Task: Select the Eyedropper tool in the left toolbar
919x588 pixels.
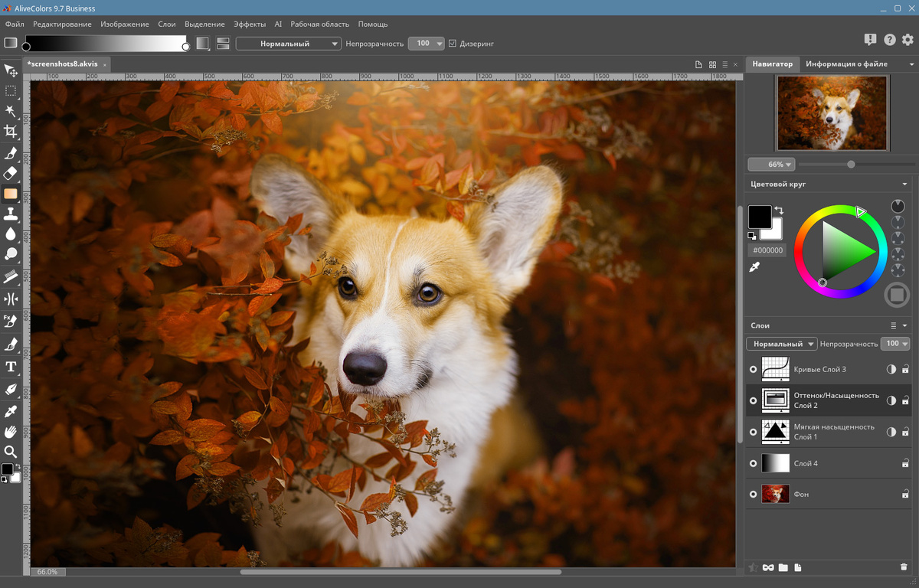Action: (11, 411)
